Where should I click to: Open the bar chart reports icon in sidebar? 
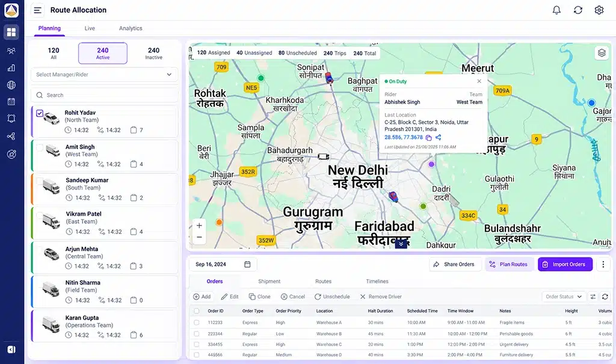tap(11, 67)
